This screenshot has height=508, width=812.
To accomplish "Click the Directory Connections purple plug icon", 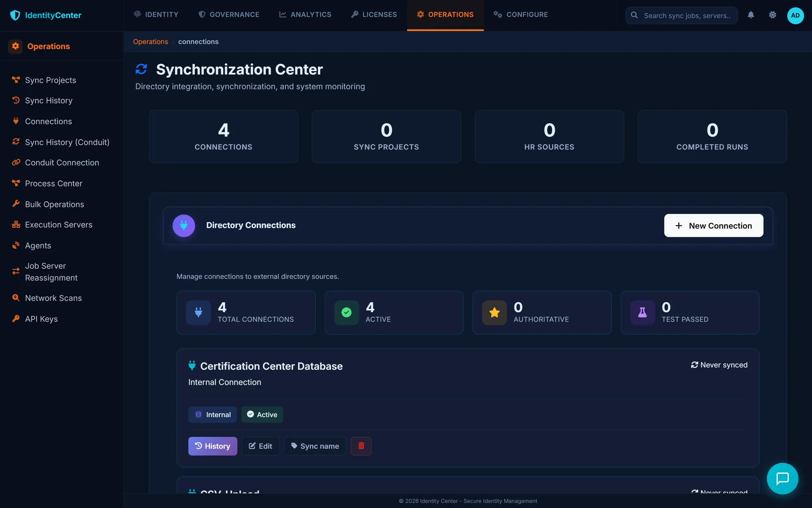I will coord(184,226).
